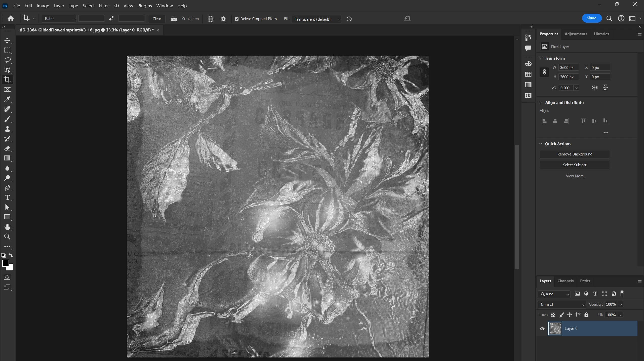Toggle the width-height link constraint
644x361 pixels.
pyautogui.click(x=544, y=72)
